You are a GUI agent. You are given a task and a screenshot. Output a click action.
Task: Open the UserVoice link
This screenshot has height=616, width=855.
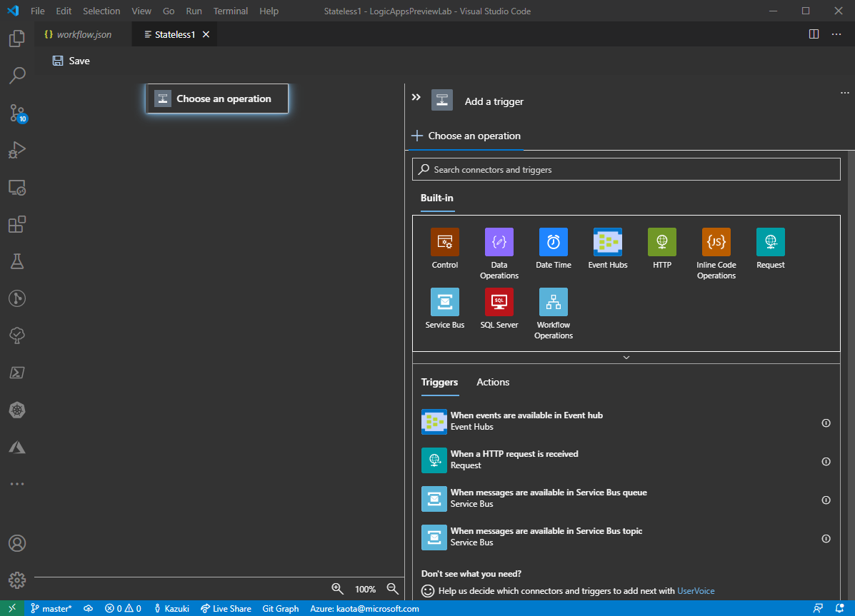[696, 591]
